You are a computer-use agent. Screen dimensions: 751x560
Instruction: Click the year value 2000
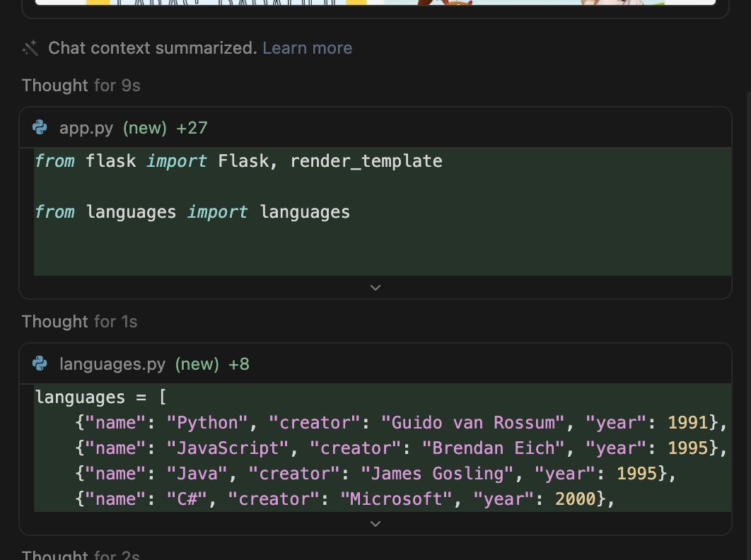point(575,498)
